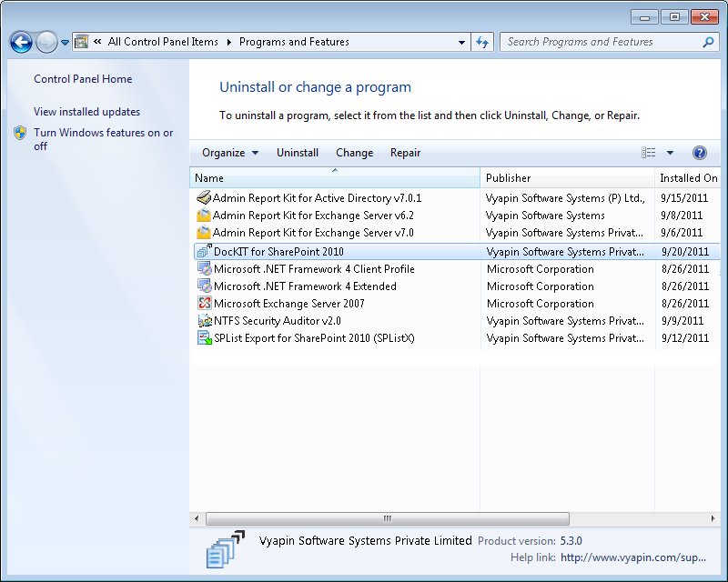Select Admin Report Kit for Exchange Server v7.0
728x582 pixels.
point(313,233)
